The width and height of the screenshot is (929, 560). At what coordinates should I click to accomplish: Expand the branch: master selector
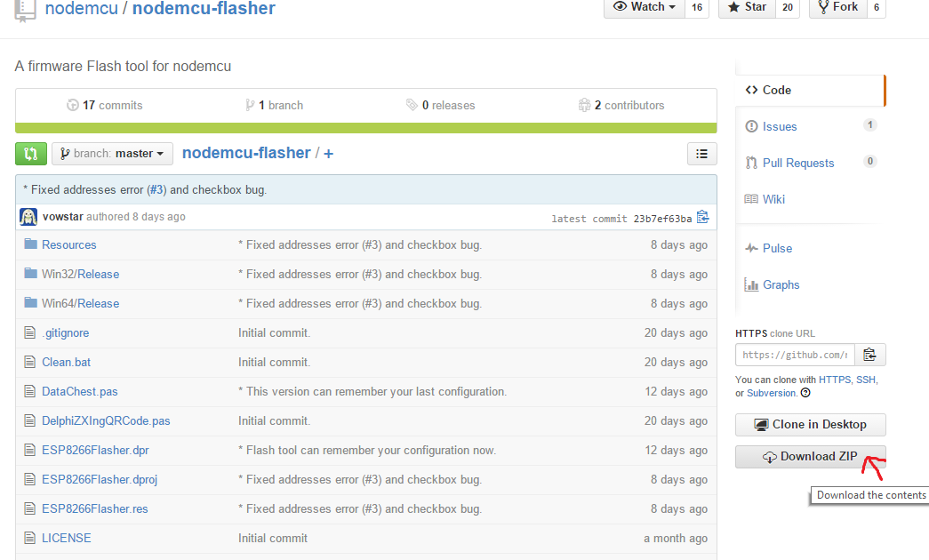point(112,154)
